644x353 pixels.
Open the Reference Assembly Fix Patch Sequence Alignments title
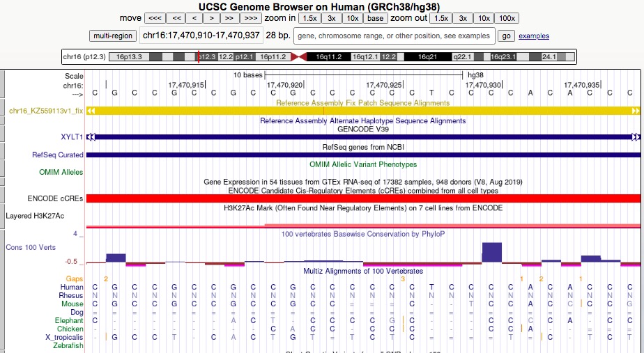[x=362, y=102]
